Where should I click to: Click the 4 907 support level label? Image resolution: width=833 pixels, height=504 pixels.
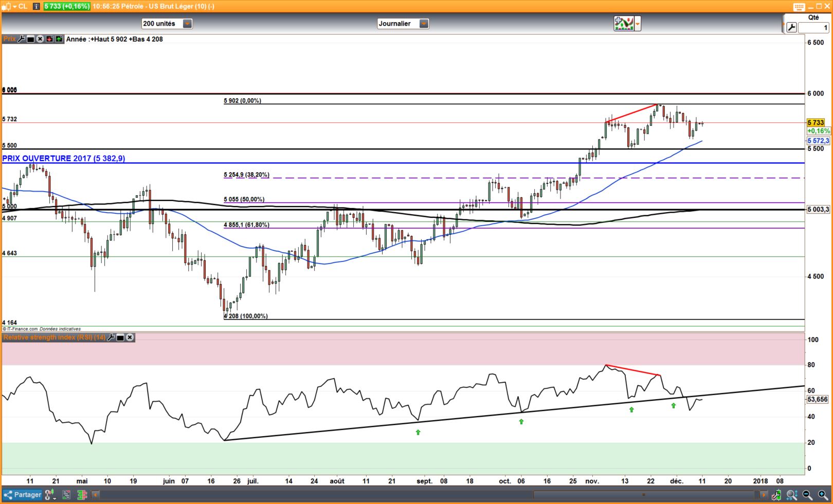(x=10, y=218)
